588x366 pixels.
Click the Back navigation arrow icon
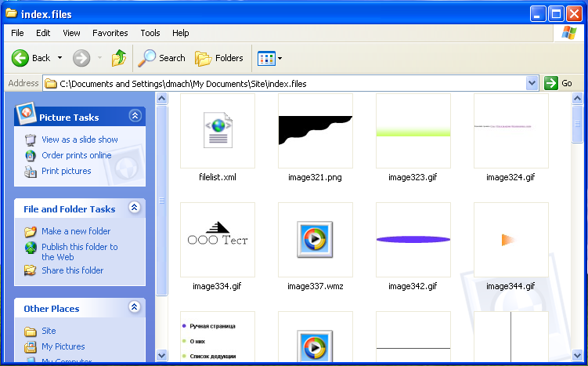20,58
